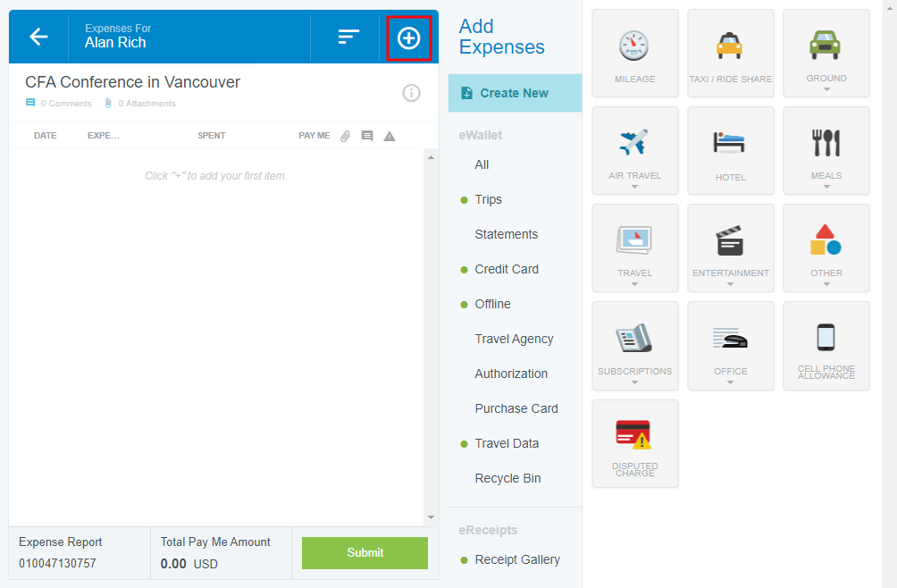Add a Disputed Charge expense
897x588 pixels.
[x=634, y=443]
